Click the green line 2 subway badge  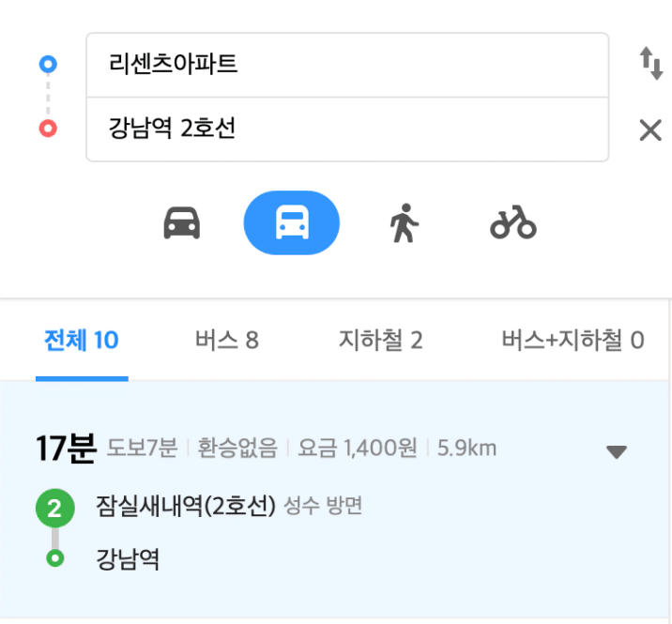[54, 509]
